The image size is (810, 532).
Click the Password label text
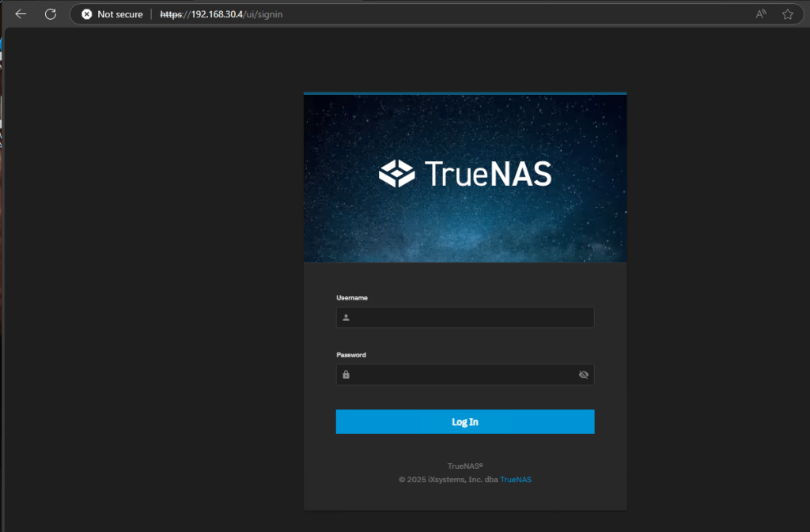pyautogui.click(x=351, y=355)
